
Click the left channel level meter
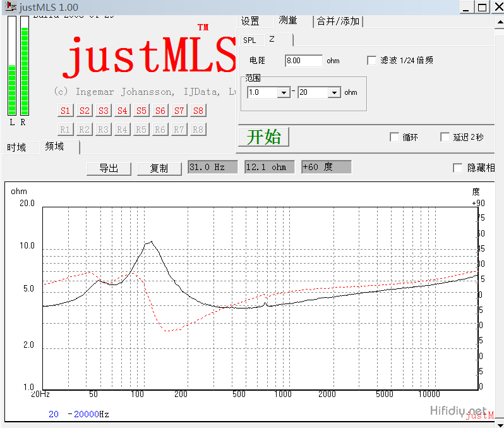point(12,66)
